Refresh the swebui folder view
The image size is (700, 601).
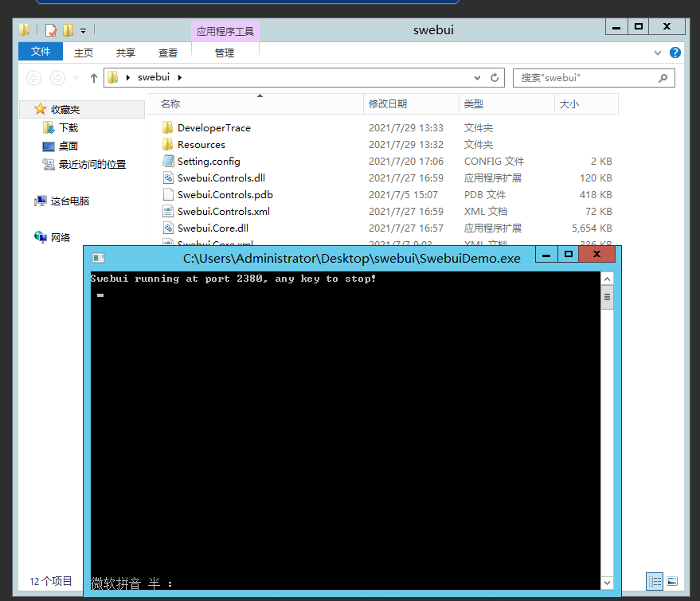tap(495, 78)
